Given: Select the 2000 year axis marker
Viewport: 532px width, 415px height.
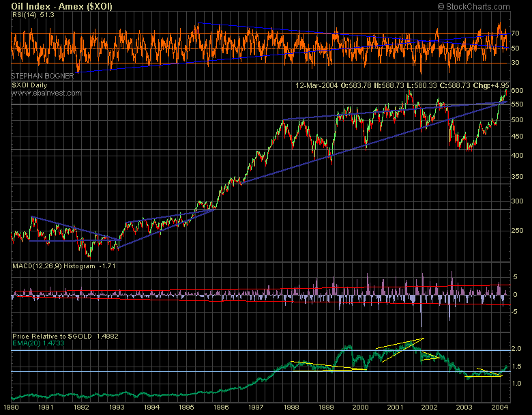Looking at the screenshot, I should pos(359,408).
